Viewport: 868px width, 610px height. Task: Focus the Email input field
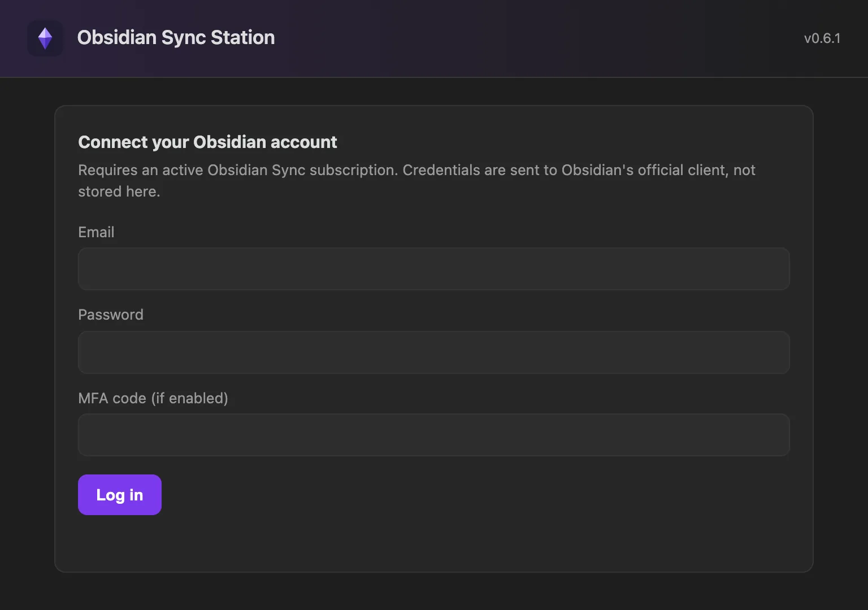pyautogui.click(x=434, y=269)
